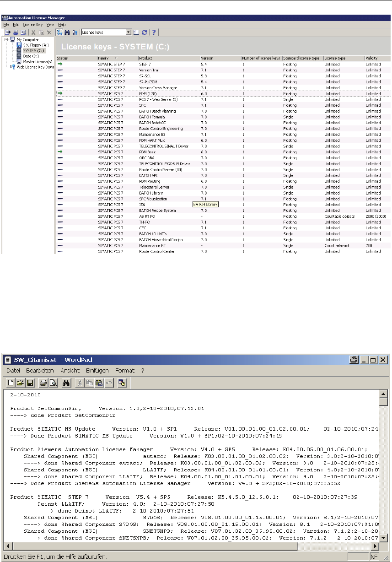Open the License Key menu
This screenshot has height=562, width=392.
tap(33, 24)
